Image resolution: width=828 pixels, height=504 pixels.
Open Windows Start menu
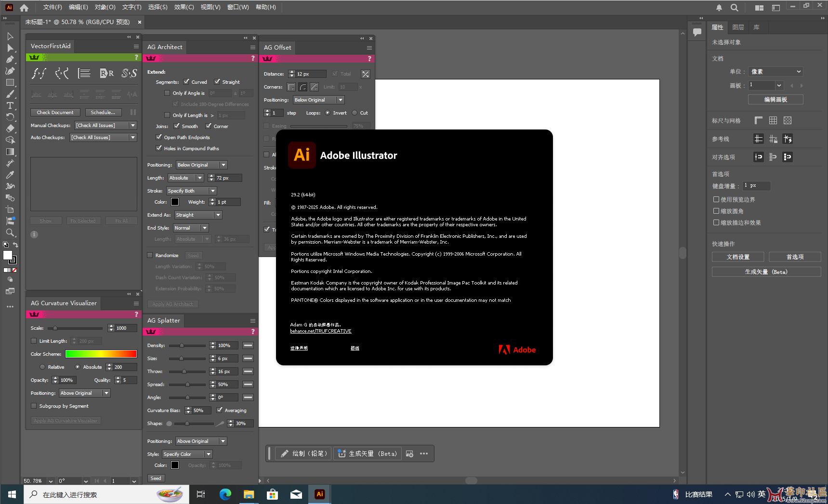click(12, 494)
